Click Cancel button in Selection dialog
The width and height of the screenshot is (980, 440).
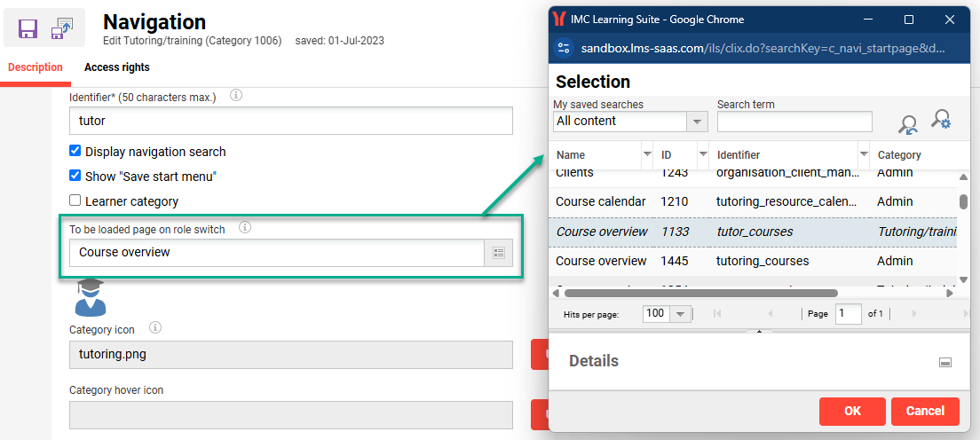click(x=925, y=411)
